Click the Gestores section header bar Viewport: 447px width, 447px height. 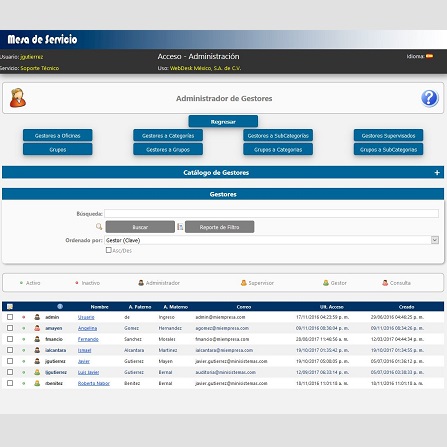tap(223, 194)
